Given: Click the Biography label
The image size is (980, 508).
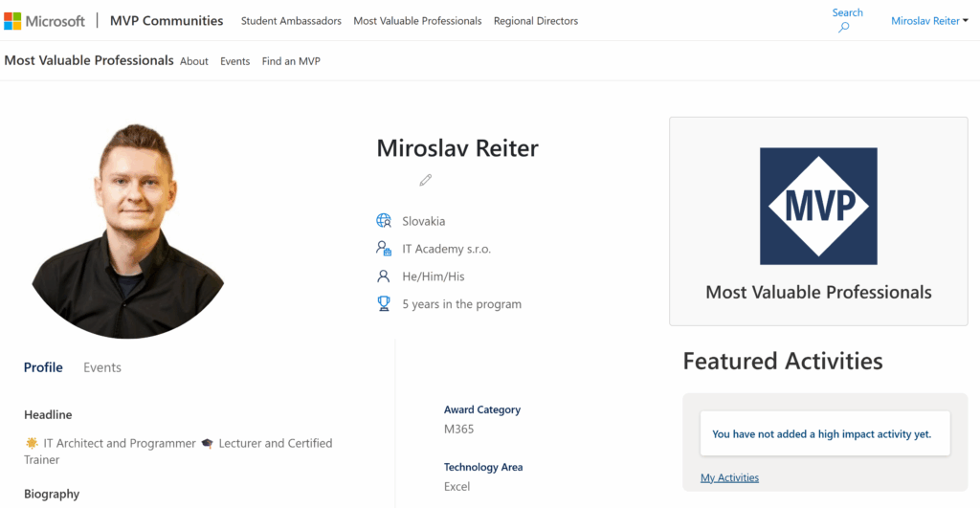Looking at the screenshot, I should tap(52, 495).
